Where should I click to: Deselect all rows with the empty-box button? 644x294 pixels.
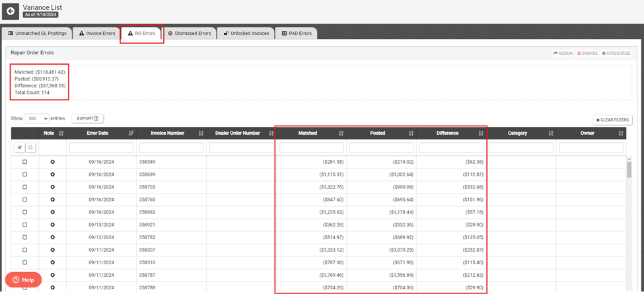(30, 147)
